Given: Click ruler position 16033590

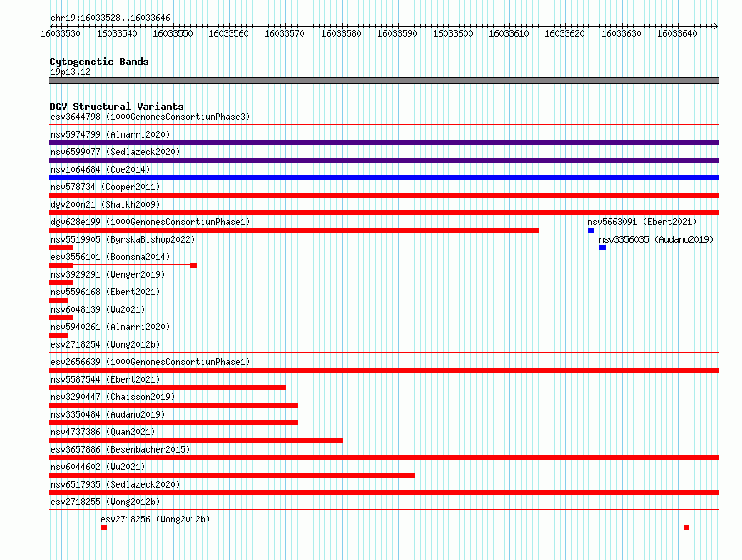Looking at the screenshot, I should pos(397,33).
